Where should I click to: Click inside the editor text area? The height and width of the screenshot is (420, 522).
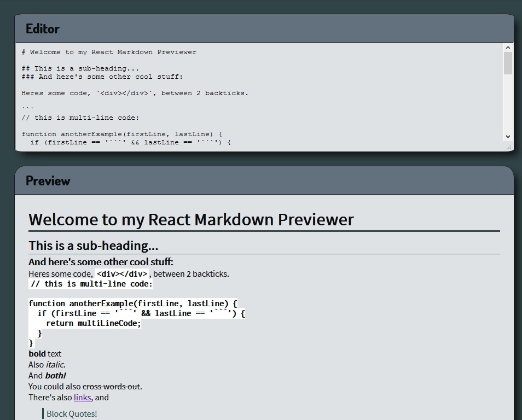[x=260, y=96]
